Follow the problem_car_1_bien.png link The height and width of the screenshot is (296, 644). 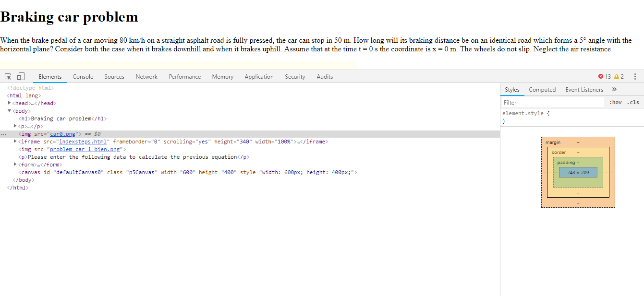pyautogui.click(x=85, y=149)
